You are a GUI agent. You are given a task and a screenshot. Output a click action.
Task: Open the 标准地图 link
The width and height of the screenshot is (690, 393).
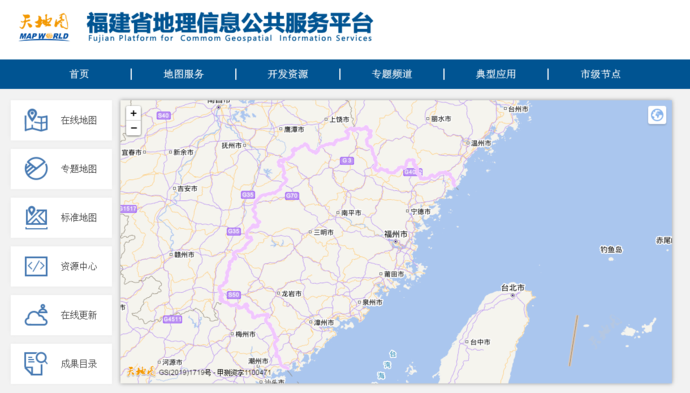pyautogui.click(x=79, y=217)
